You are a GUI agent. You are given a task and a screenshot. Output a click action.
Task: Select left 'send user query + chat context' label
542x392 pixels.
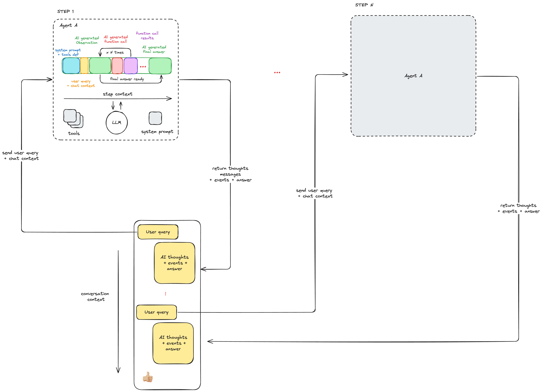pyautogui.click(x=21, y=155)
